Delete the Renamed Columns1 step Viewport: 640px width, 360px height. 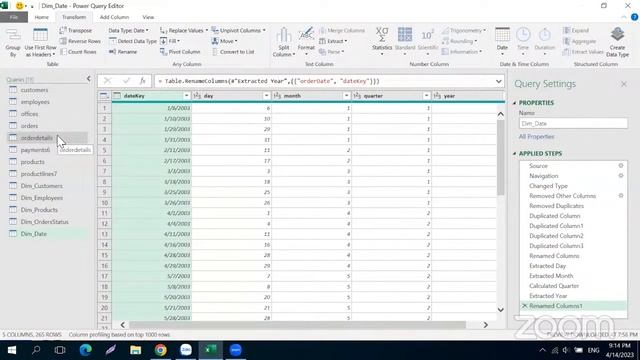coord(524,306)
